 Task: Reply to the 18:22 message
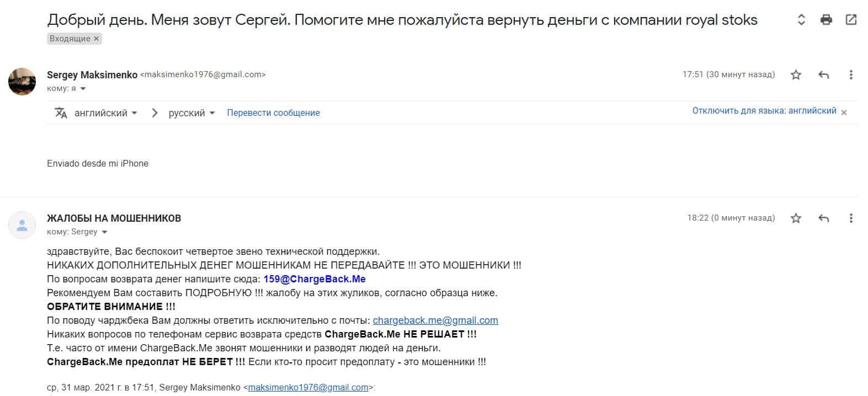(824, 218)
